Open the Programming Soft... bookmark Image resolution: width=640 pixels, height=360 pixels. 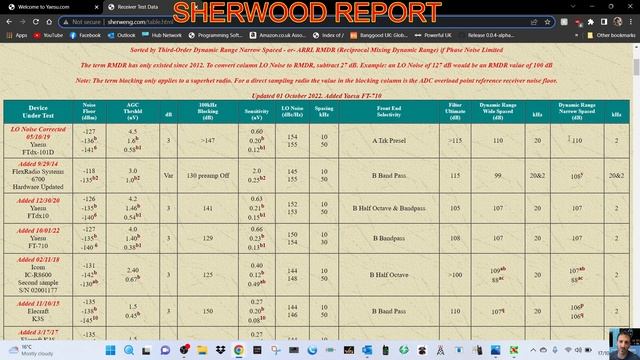click(216, 36)
